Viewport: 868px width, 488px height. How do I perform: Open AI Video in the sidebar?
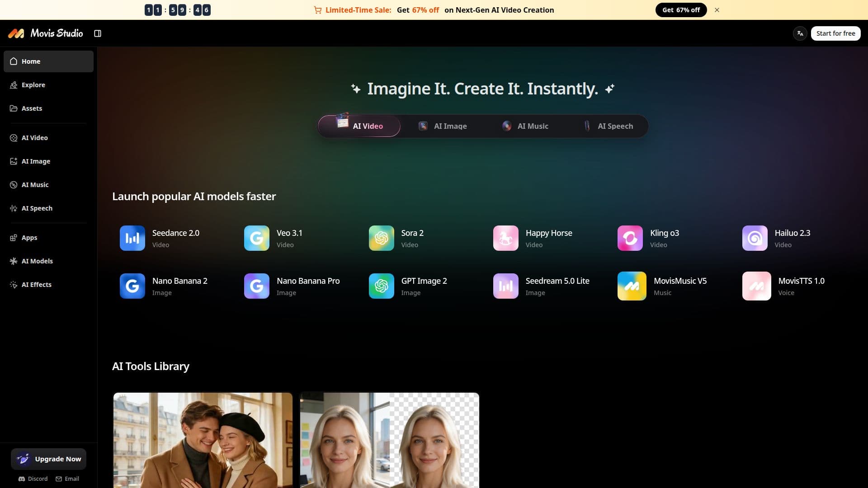(48, 138)
